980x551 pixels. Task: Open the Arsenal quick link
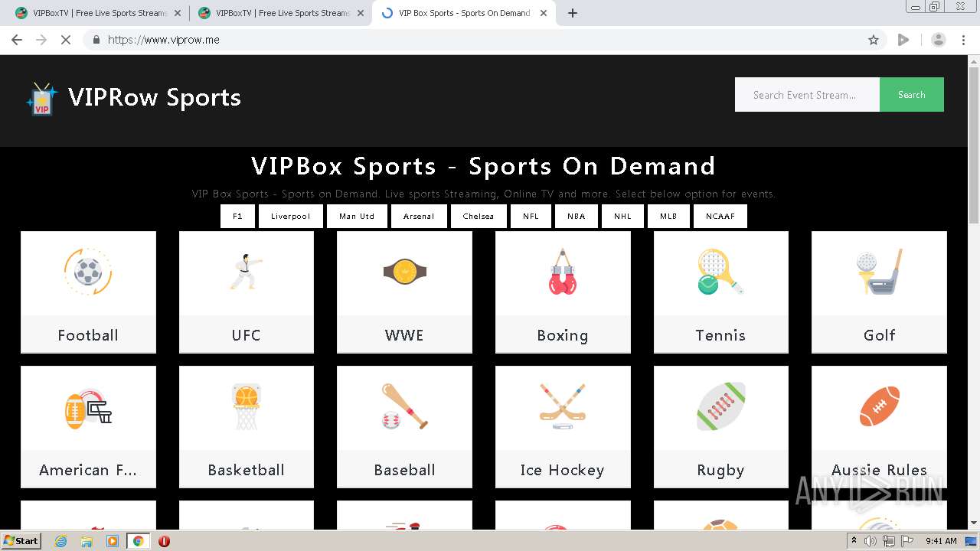coord(419,216)
